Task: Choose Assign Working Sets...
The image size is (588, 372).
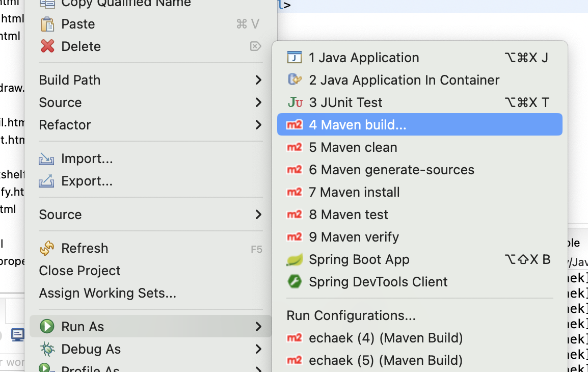Action: tap(150, 293)
